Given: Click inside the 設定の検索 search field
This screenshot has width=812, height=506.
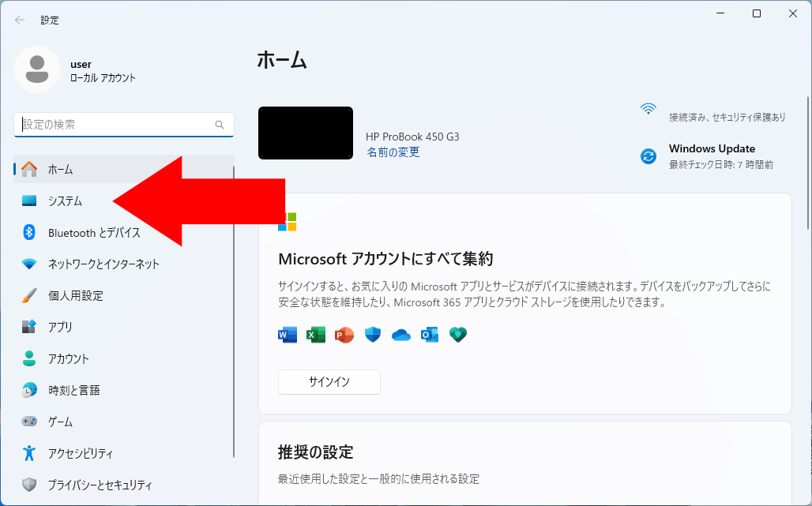Looking at the screenshot, I should tap(115, 125).
